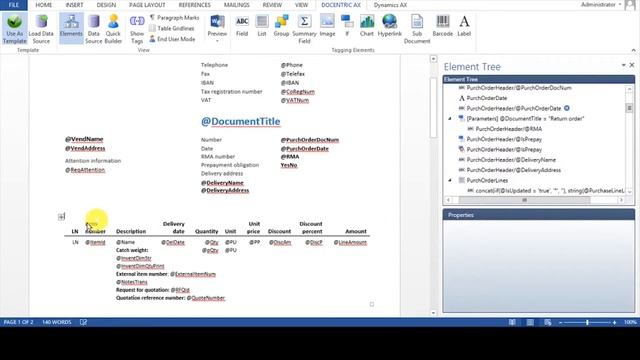Open the Data Source pane
Viewport: 640px width, 360px height.
93,29
